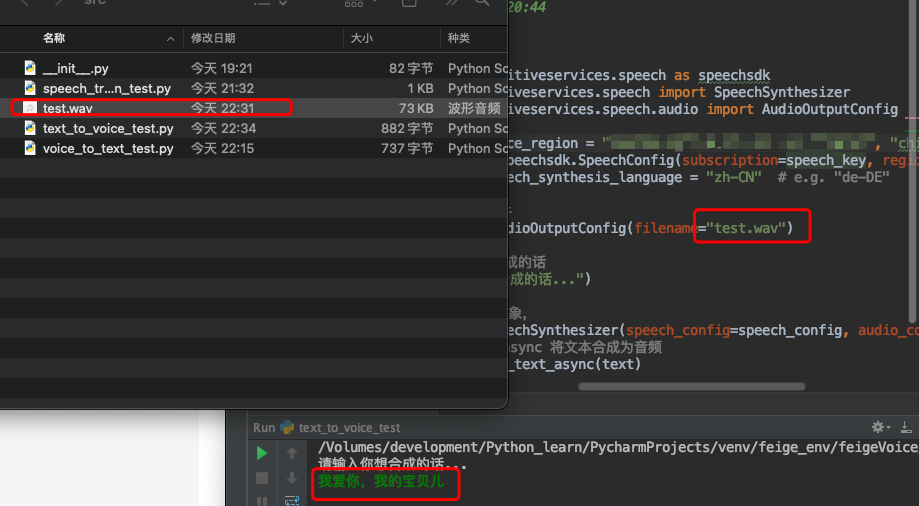Select file __init__.py in Finder
This screenshot has height=506, width=919.
pyautogui.click(x=76, y=68)
